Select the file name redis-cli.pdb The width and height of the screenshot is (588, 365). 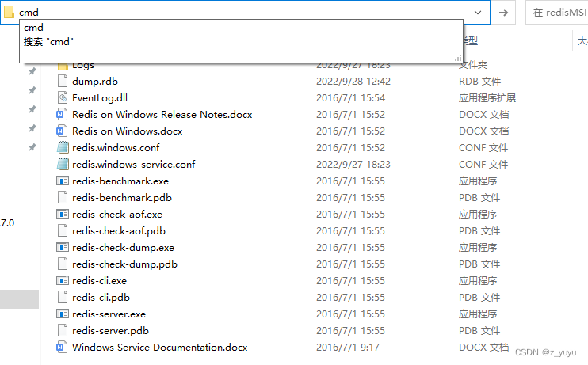pos(101,298)
